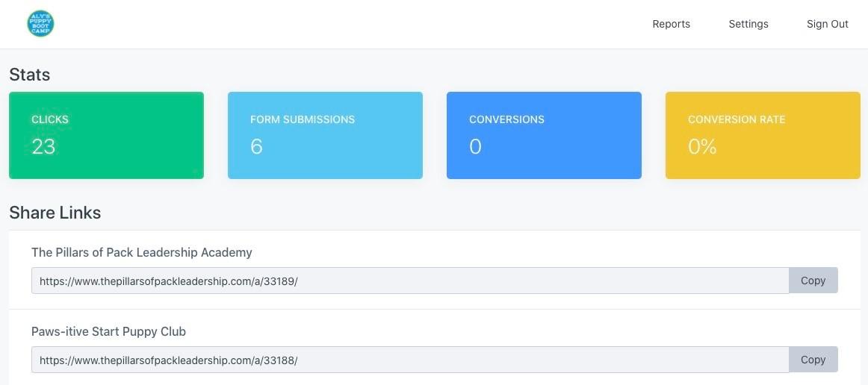Click the 0 conversions number

coord(475,146)
